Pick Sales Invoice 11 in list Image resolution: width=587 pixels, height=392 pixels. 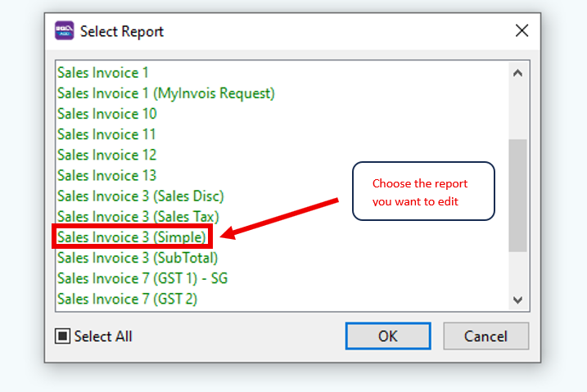pos(106,134)
